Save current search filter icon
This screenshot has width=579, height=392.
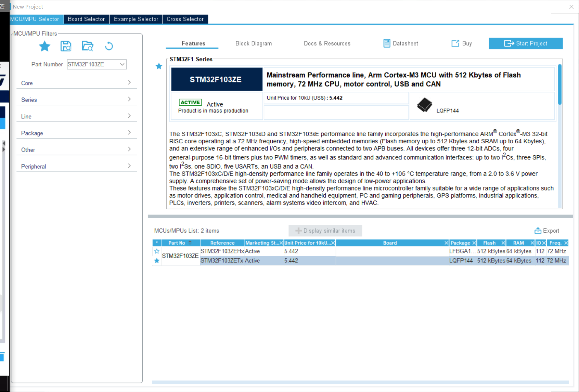(x=66, y=46)
